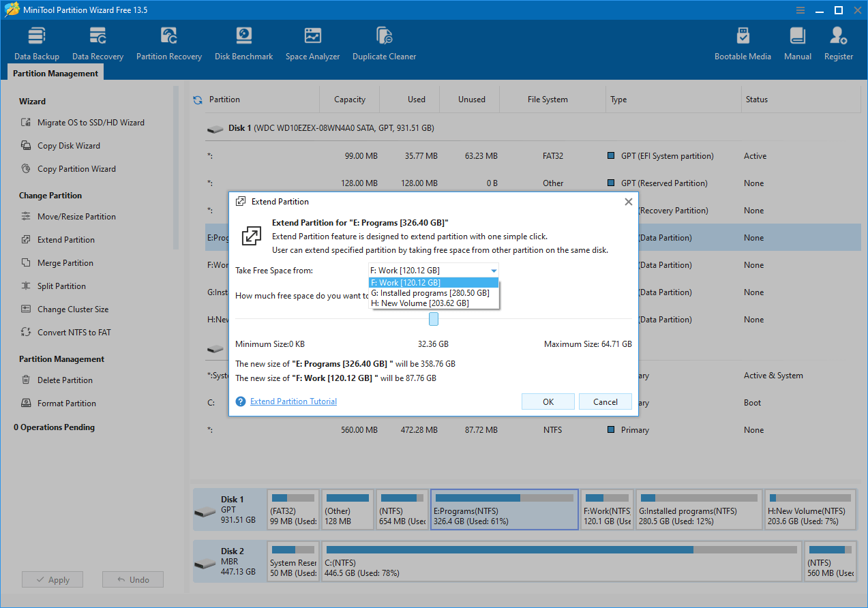868x608 pixels.
Task: Close the Extend Partition dialog
Action: click(x=629, y=202)
